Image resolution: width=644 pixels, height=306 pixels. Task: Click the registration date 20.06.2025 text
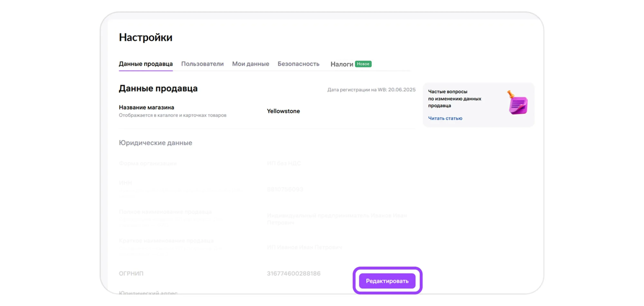(402, 90)
